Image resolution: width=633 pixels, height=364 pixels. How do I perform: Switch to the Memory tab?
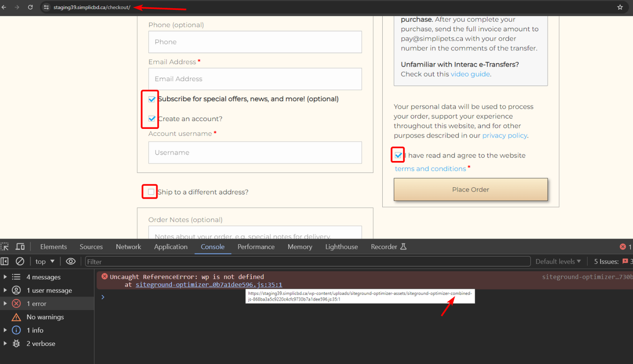click(300, 246)
